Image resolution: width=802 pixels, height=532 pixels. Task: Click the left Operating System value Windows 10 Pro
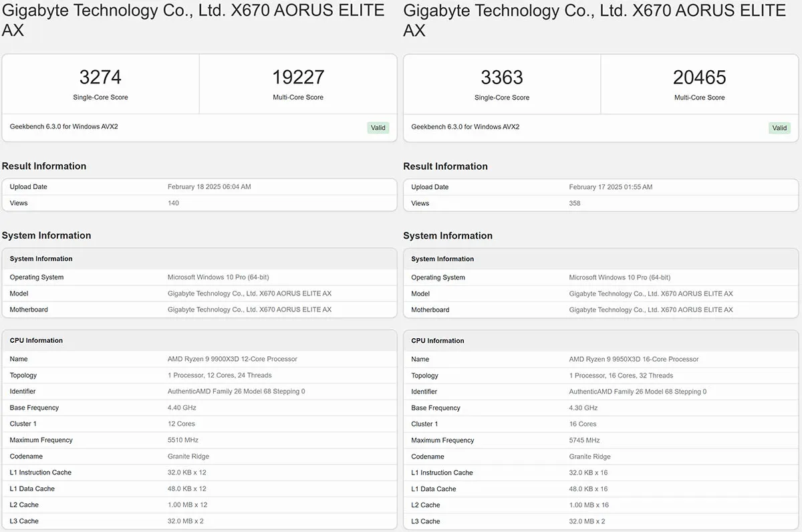219,277
